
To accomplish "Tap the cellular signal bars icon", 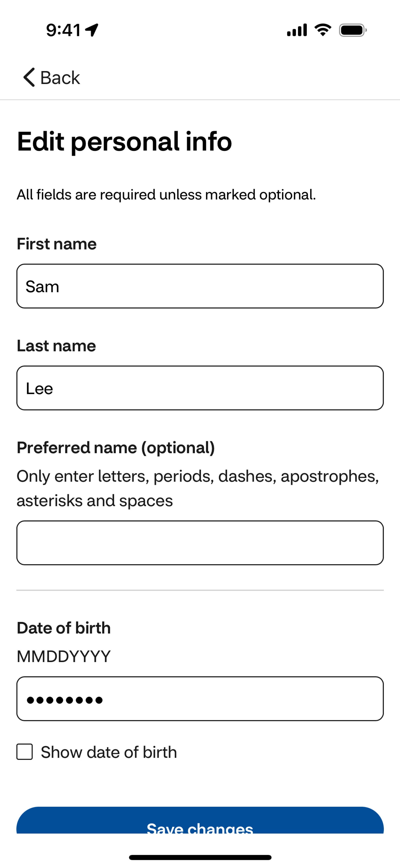I will 297,30.
